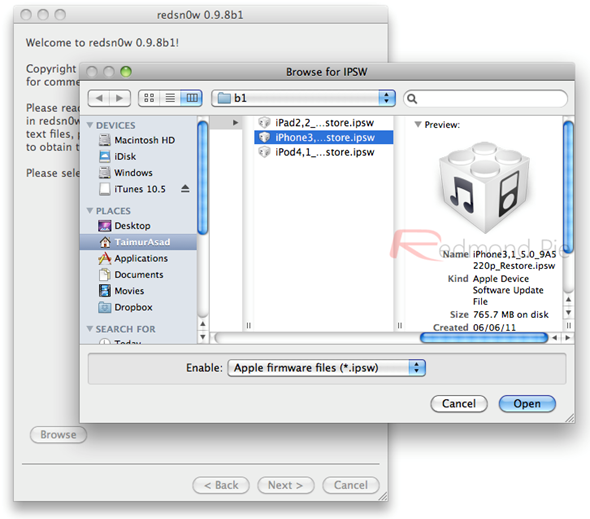Screen dimensions: 590x519
Task: Switch to column view mode
Action: pyautogui.click(x=192, y=98)
